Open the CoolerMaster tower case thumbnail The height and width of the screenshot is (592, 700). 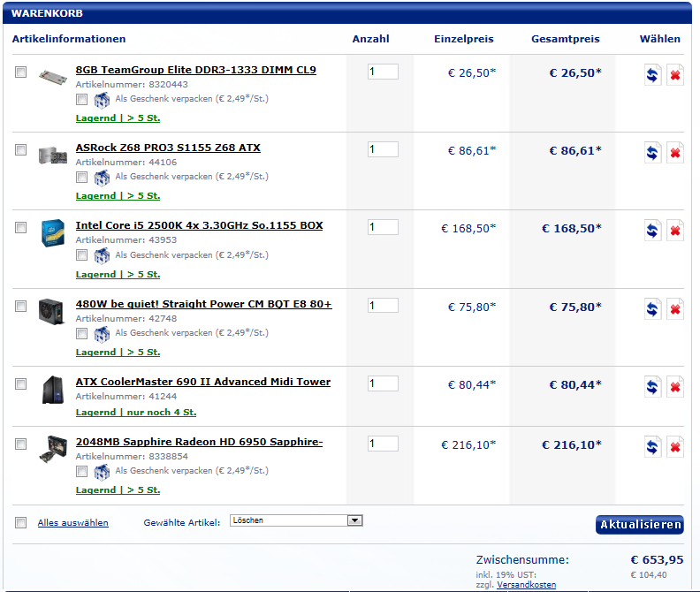(x=53, y=390)
